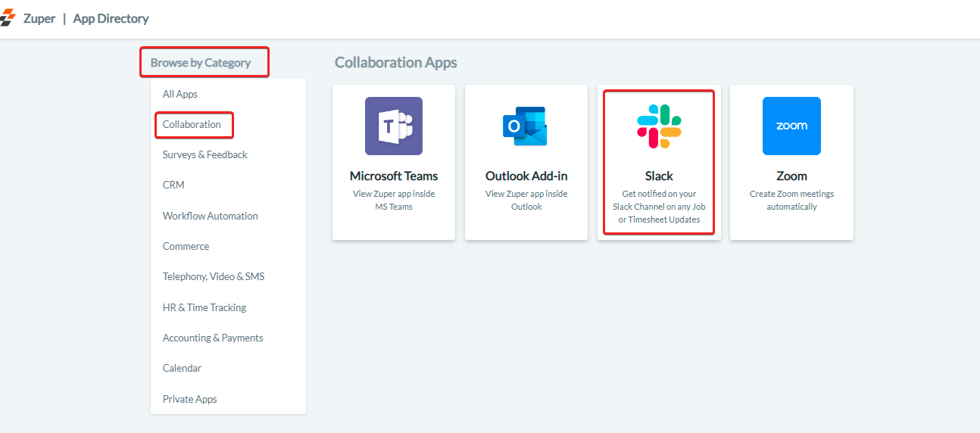This screenshot has width=980, height=433.
Task: Click the App Directory header title
Action: click(x=111, y=19)
